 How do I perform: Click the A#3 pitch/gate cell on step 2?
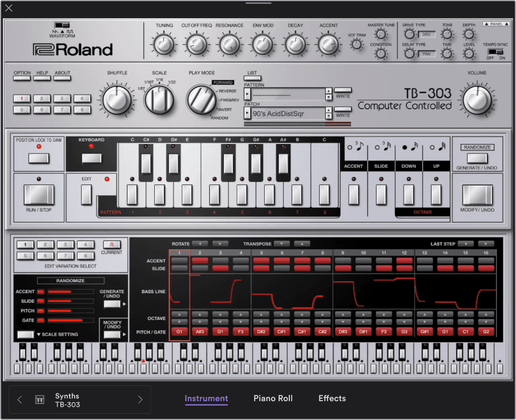200,332
